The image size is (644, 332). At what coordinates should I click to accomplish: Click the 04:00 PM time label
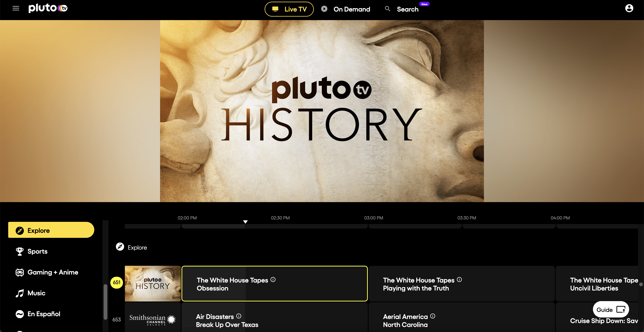click(x=560, y=218)
